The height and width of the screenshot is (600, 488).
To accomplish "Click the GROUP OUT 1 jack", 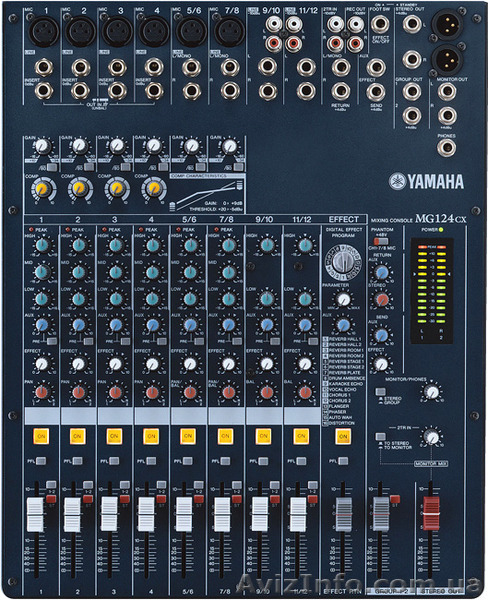I will point(412,91).
